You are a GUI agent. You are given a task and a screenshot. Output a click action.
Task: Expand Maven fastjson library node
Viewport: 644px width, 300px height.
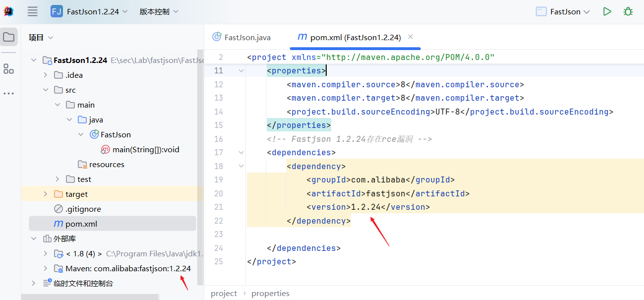point(46,268)
